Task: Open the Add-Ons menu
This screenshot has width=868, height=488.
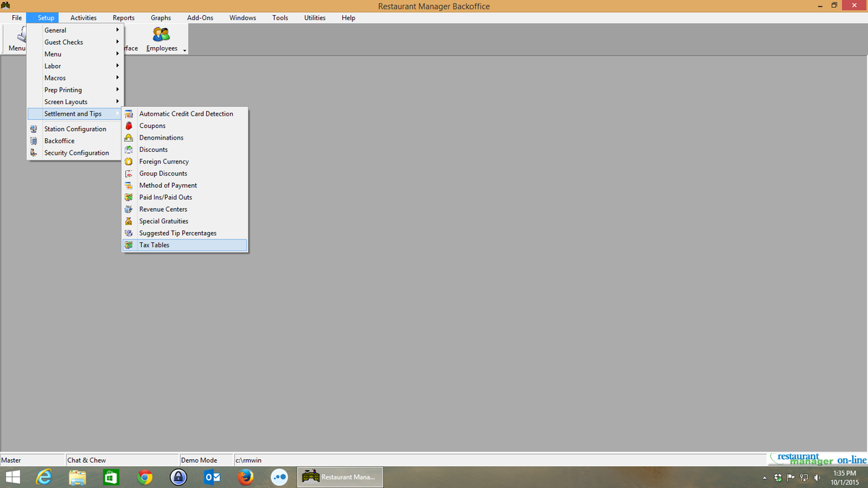Action: 200,17
